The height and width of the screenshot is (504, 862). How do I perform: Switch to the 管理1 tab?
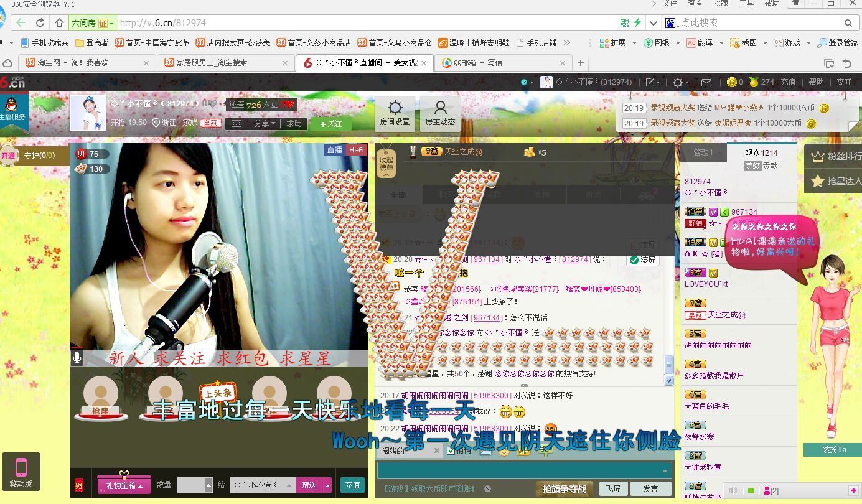[703, 152]
